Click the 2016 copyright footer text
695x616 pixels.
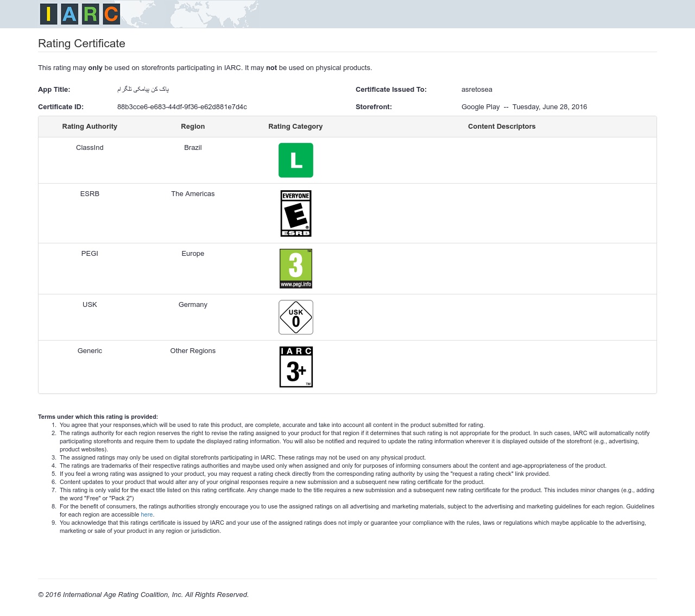[143, 595]
